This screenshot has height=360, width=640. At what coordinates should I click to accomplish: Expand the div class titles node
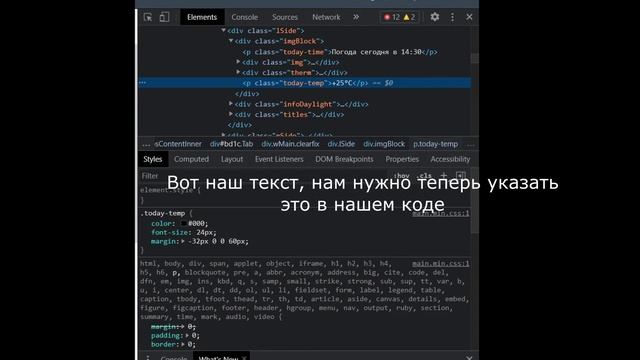(231, 114)
